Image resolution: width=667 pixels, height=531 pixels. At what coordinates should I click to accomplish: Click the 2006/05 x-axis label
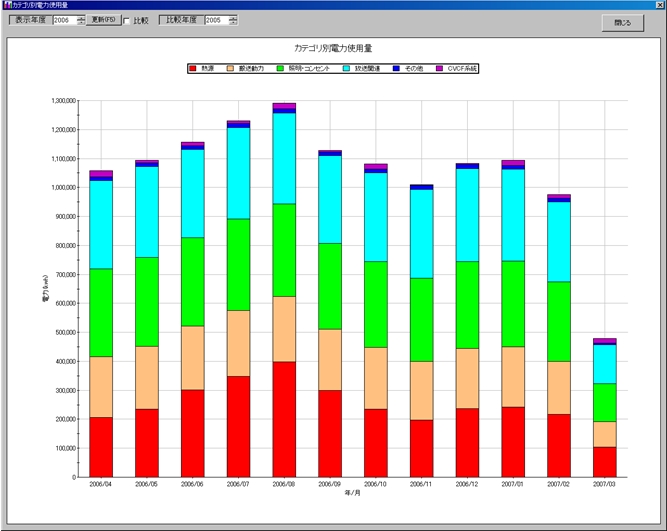146,484
